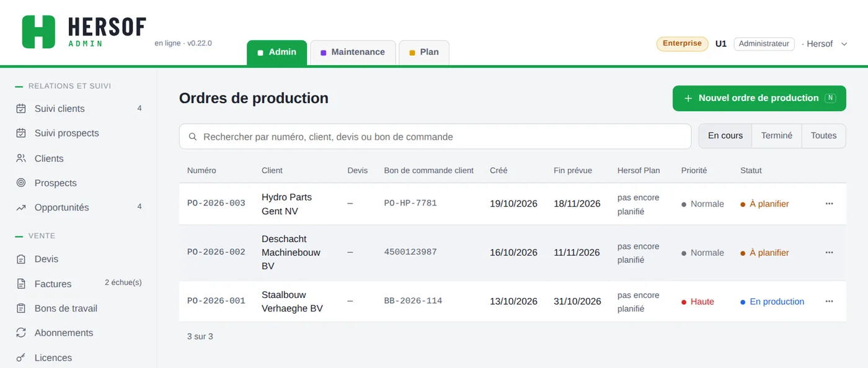
Task: Open Suivi clients calendar icon
Action: [x=21, y=109]
